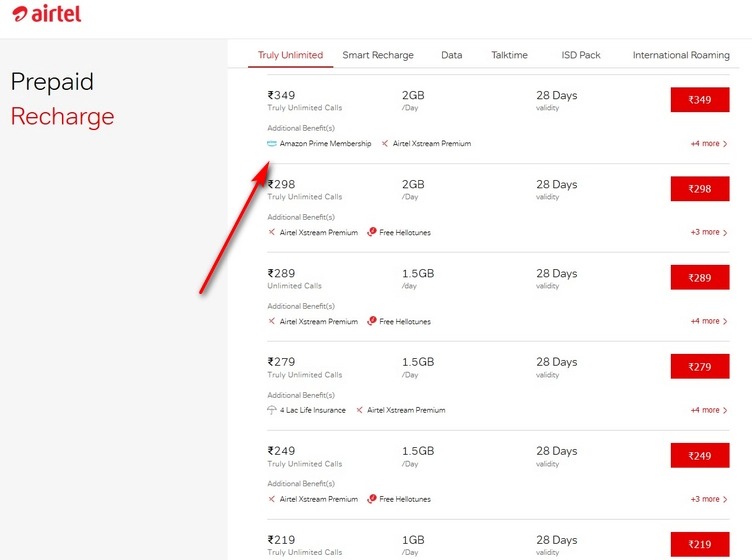Open the ISD Pack tab

coord(581,55)
